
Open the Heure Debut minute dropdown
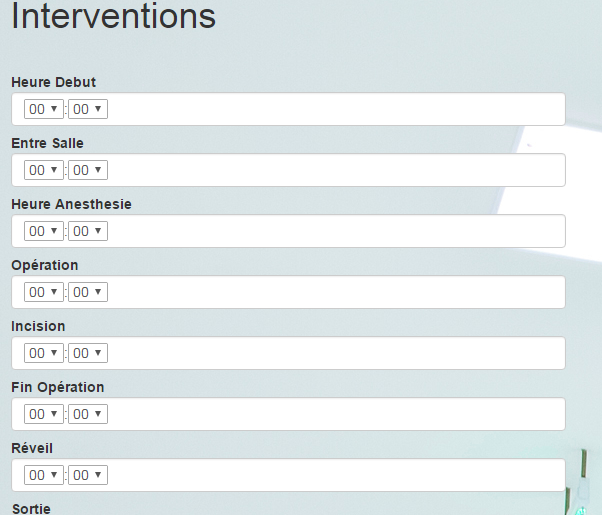88,109
